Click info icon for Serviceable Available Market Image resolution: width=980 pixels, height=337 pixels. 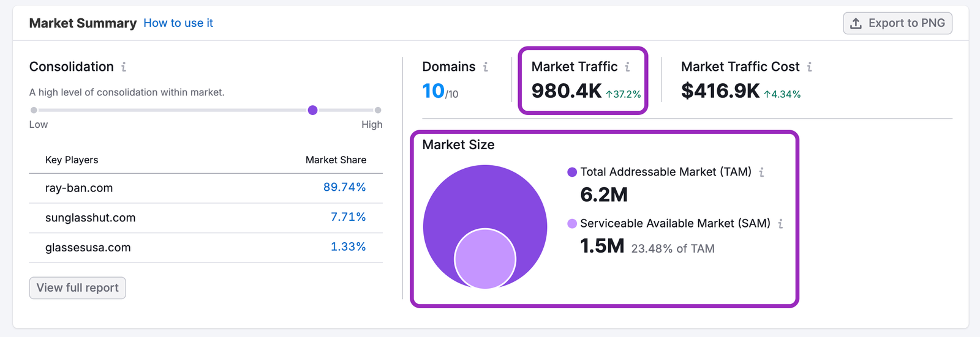pyautogui.click(x=780, y=224)
